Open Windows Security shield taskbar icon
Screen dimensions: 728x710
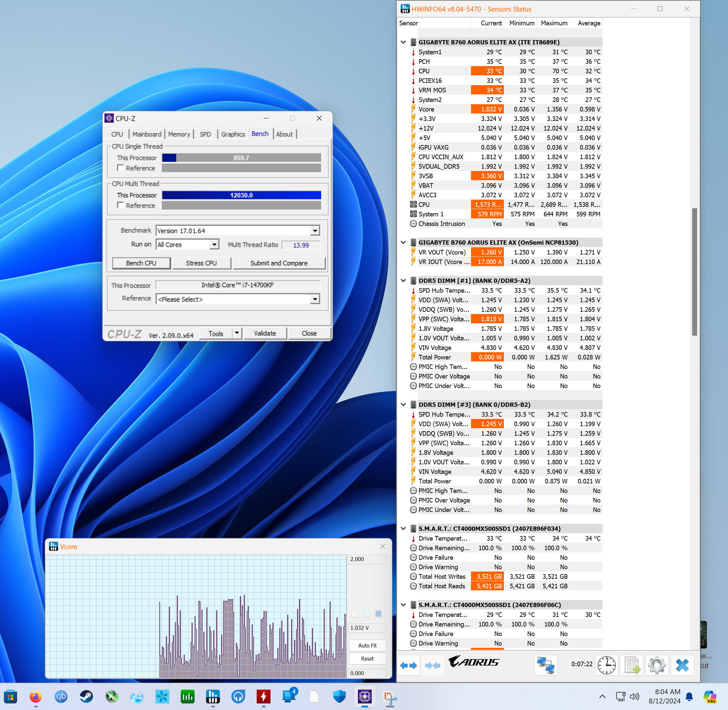339,696
